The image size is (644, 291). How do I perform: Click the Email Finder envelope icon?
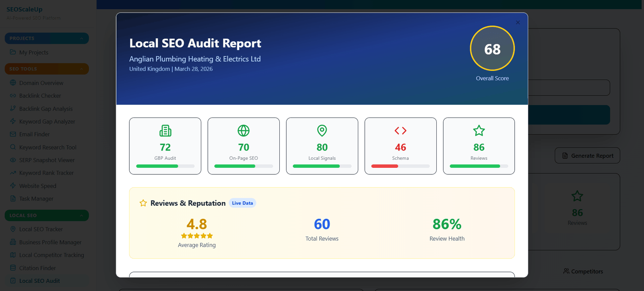point(13,134)
